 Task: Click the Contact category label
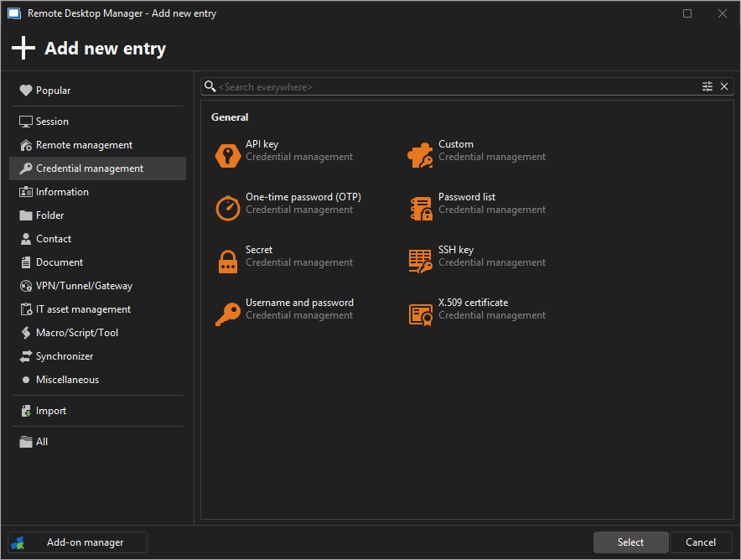pos(54,239)
